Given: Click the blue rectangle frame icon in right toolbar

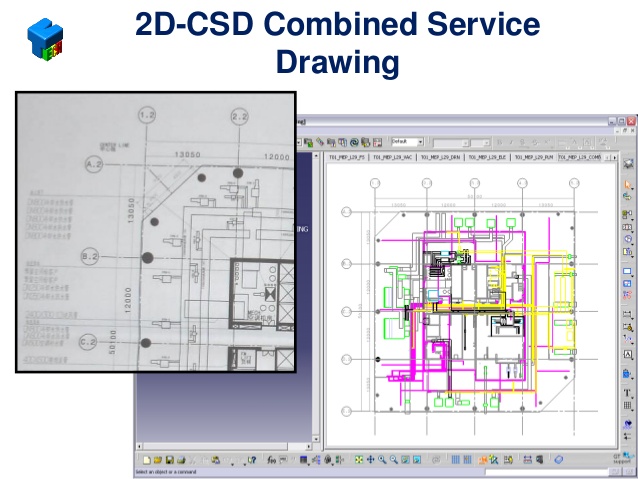Looking at the screenshot, I should (x=627, y=271).
